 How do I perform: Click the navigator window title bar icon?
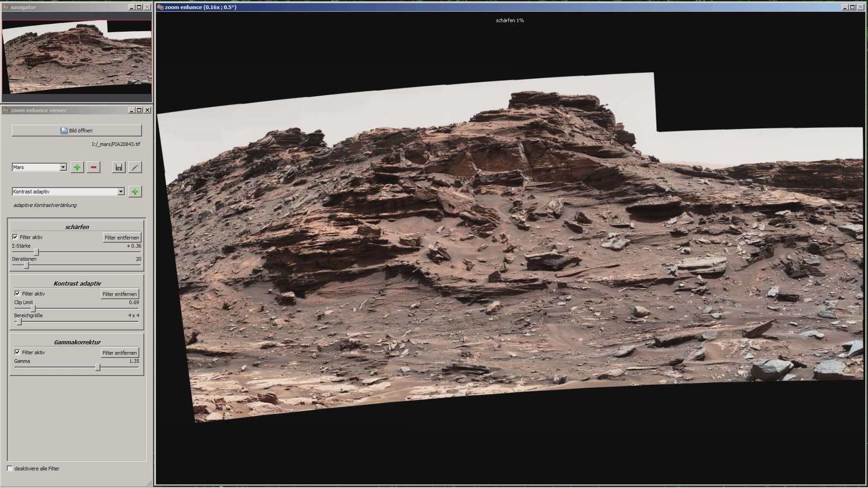click(6, 7)
